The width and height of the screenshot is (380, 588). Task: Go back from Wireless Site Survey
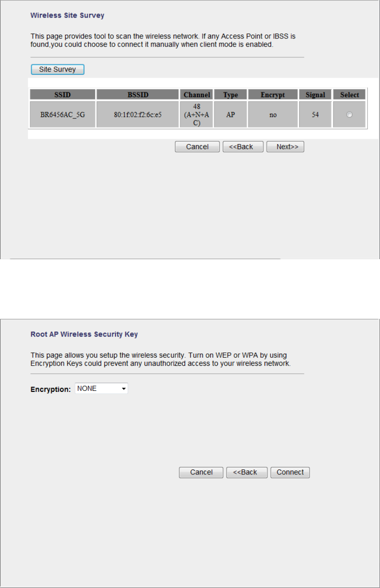tap(243, 147)
